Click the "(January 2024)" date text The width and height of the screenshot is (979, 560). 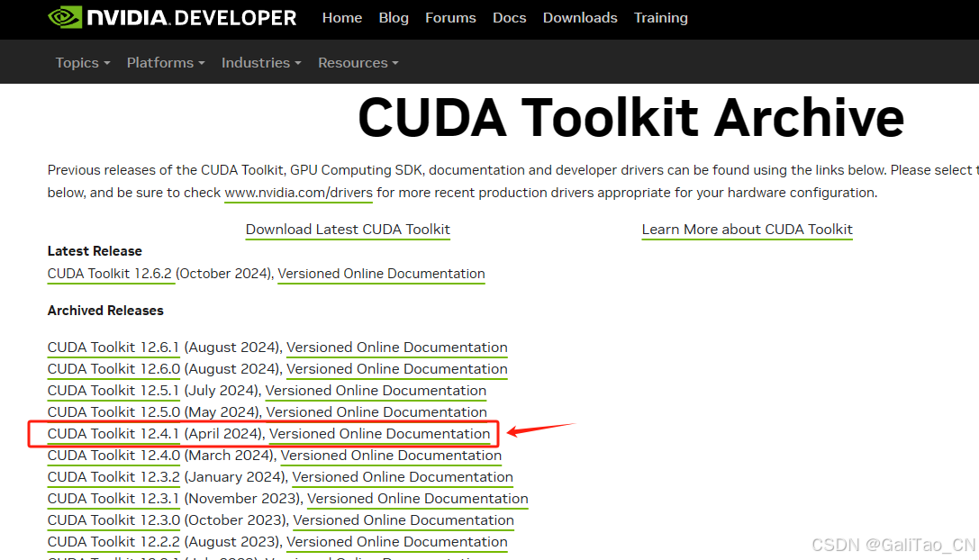pyautogui.click(x=236, y=477)
